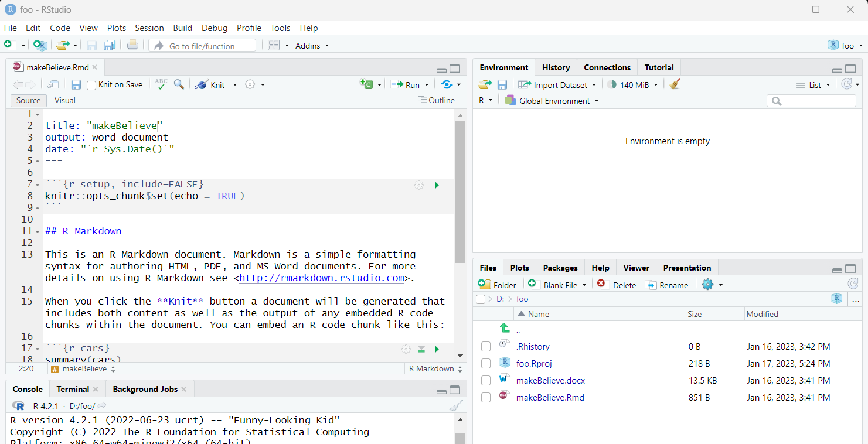The width and height of the screenshot is (868, 444).
Task: Run the setup chunk with green play arrow
Action: (437, 185)
